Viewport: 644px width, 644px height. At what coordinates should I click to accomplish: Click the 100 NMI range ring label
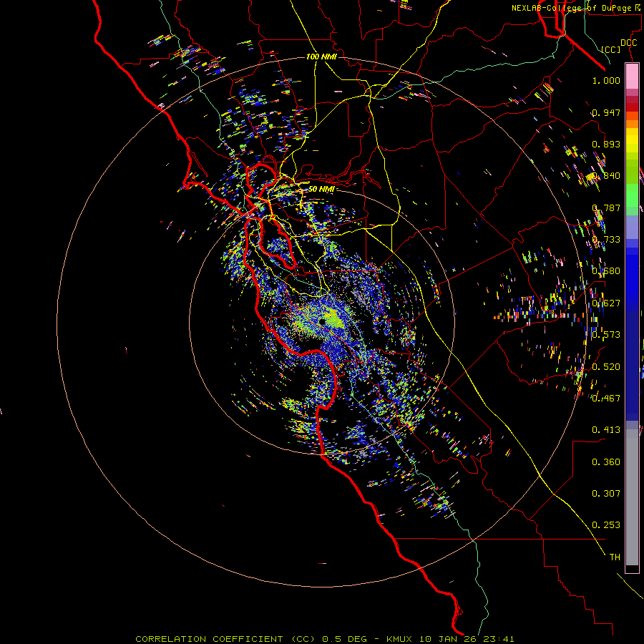pos(321,57)
